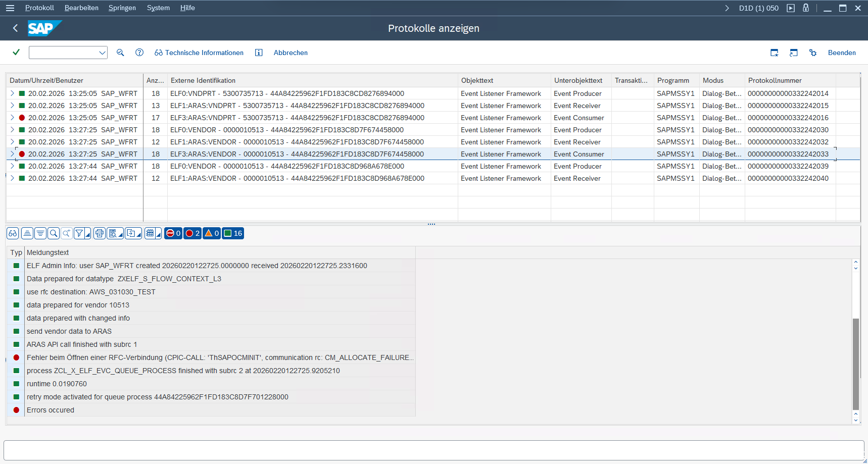
Task: Sort messages ascending
Action: [x=27, y=233]
